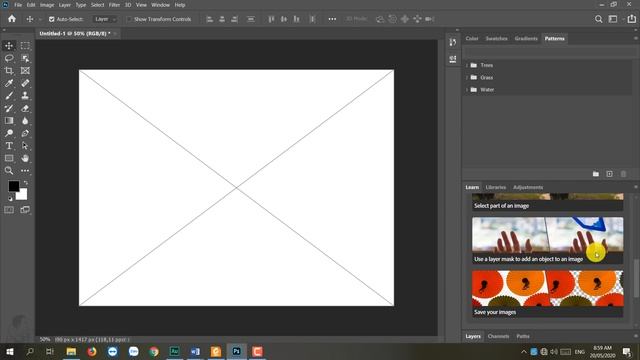The height and width of the screenshot is (360, 640).
Task: Open the History panel icon
Action: [x=453, y=42]
